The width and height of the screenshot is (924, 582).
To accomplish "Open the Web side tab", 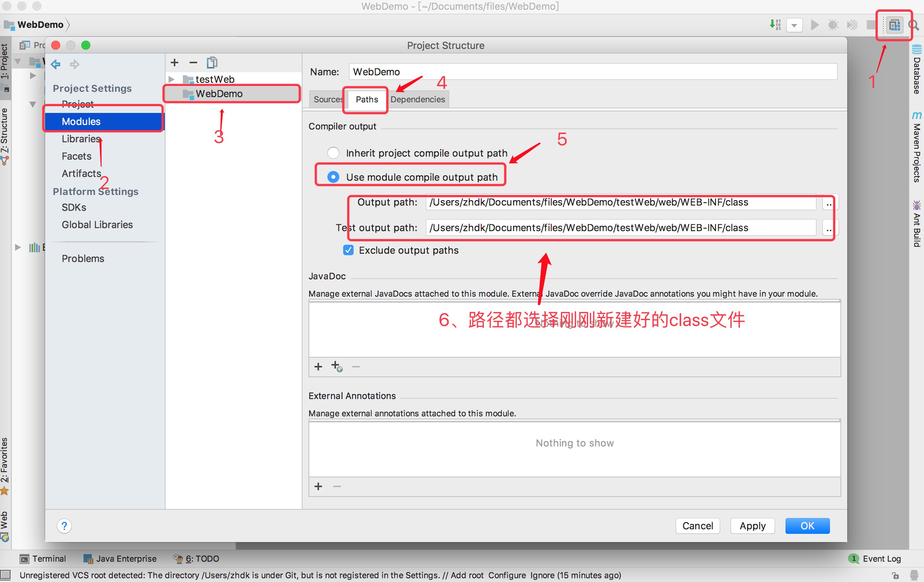I will 5,526.
